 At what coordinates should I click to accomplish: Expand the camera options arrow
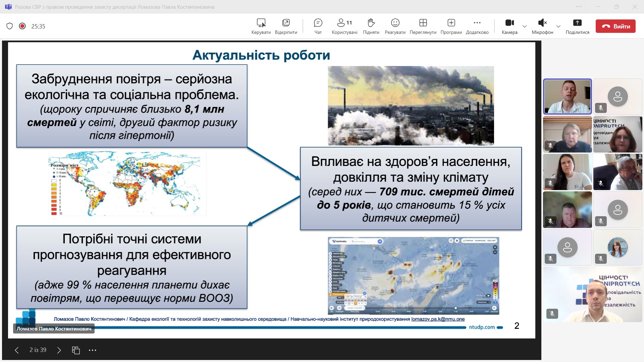point(525,26)
